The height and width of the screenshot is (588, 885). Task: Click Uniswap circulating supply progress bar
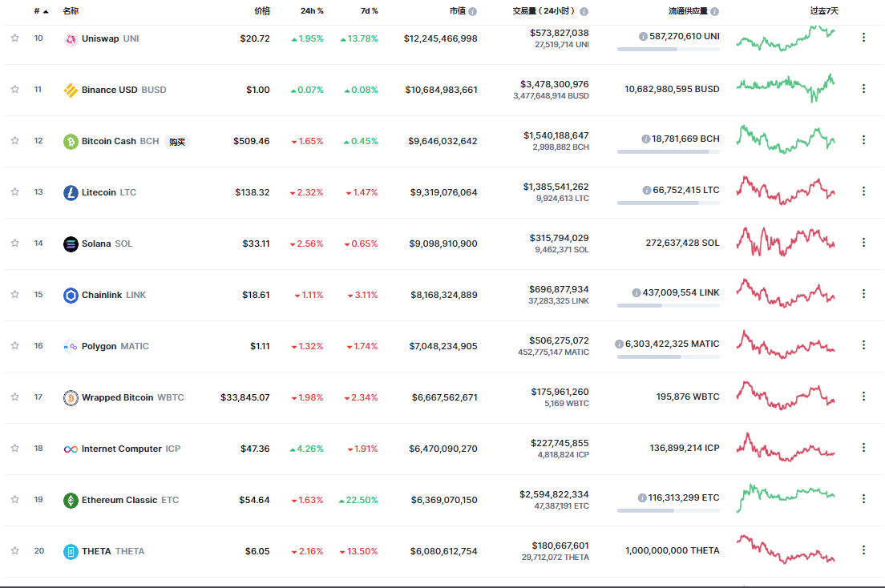[x=669, y=49]
